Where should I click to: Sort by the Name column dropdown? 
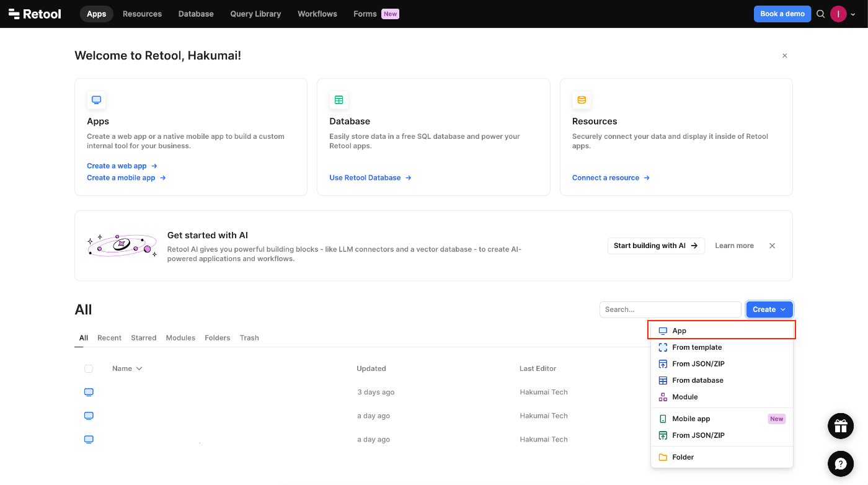[x=127, y=368]
